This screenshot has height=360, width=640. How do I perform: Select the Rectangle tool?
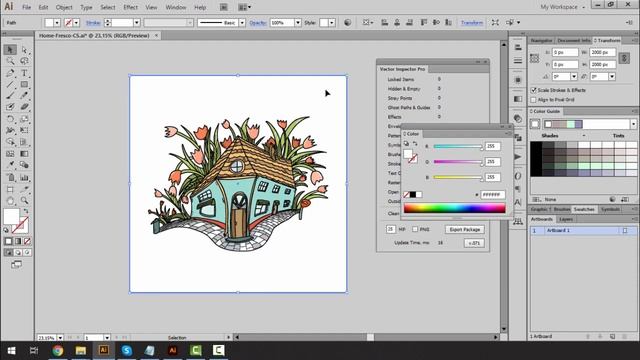click(x=24, y=84)
